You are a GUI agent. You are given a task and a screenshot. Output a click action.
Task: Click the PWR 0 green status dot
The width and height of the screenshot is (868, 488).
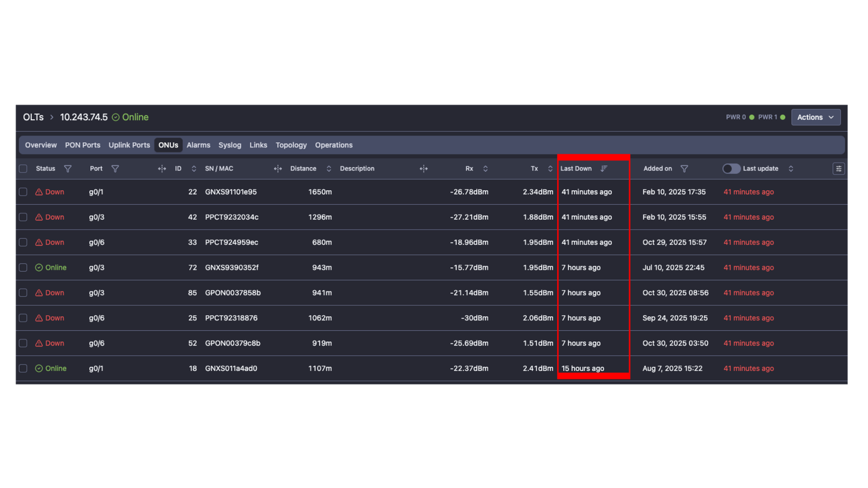point(752,117)
